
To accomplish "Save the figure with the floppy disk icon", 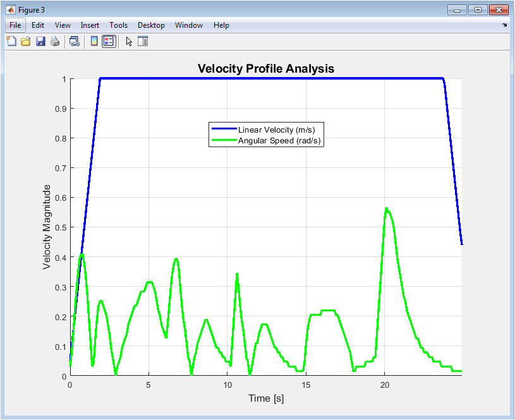I will click(40, 42).
